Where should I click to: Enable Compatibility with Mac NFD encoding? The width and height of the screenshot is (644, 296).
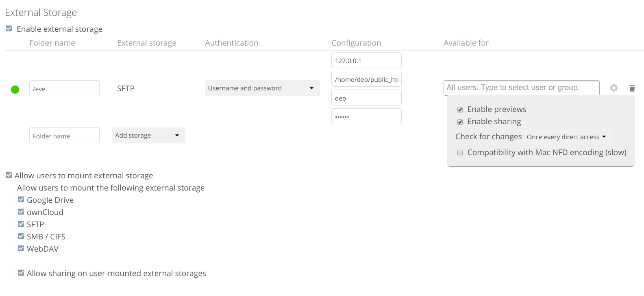[460, 153]
